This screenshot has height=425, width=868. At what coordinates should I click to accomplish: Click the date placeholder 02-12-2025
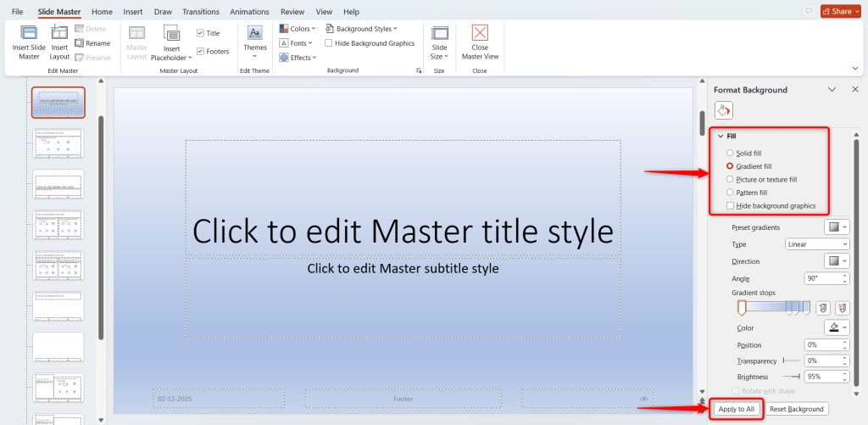tap(219, 399)
